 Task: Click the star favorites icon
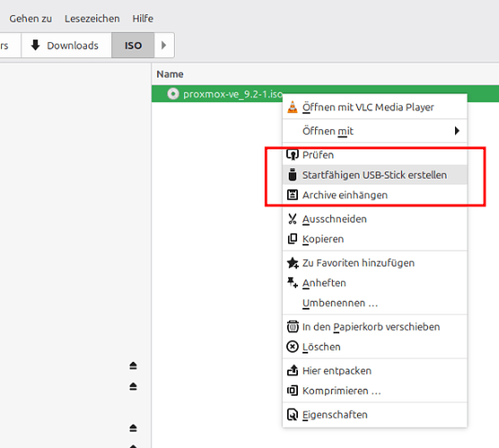click(293, 263)
